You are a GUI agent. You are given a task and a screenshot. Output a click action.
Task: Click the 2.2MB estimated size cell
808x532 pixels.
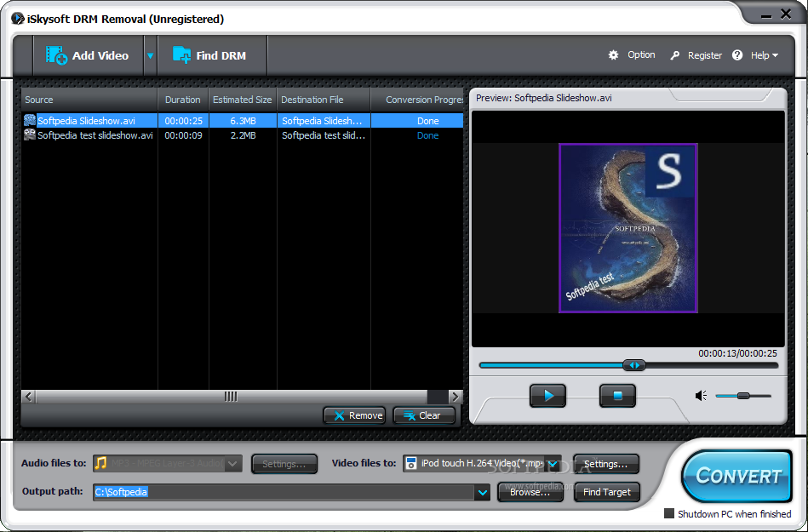[244, 135]
